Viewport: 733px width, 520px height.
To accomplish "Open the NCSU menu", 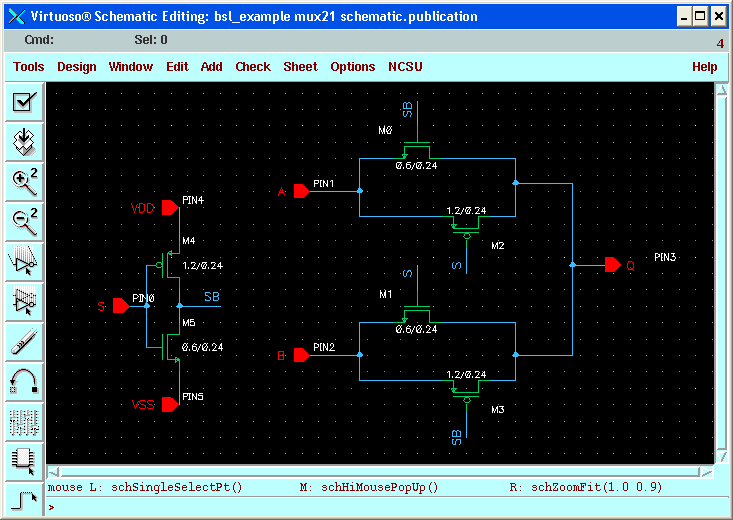I will tap(405, 67).
